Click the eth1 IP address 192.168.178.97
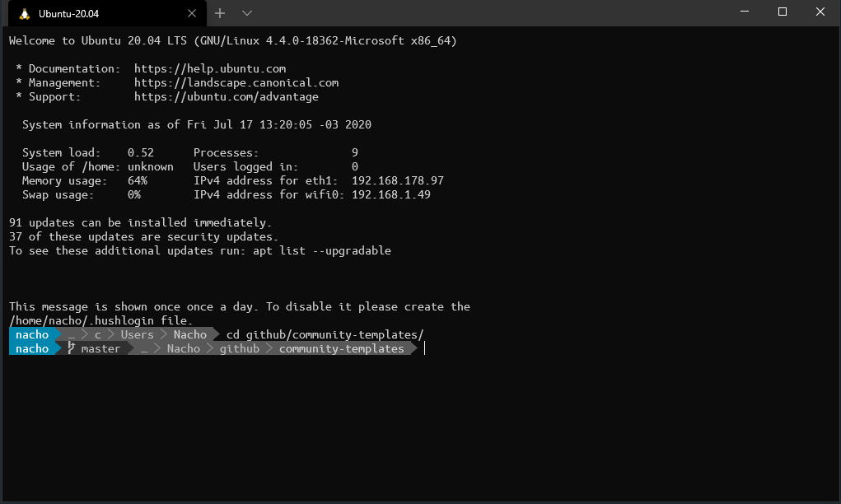This screenshot has width=841, height=504. [x=398, y=180]
